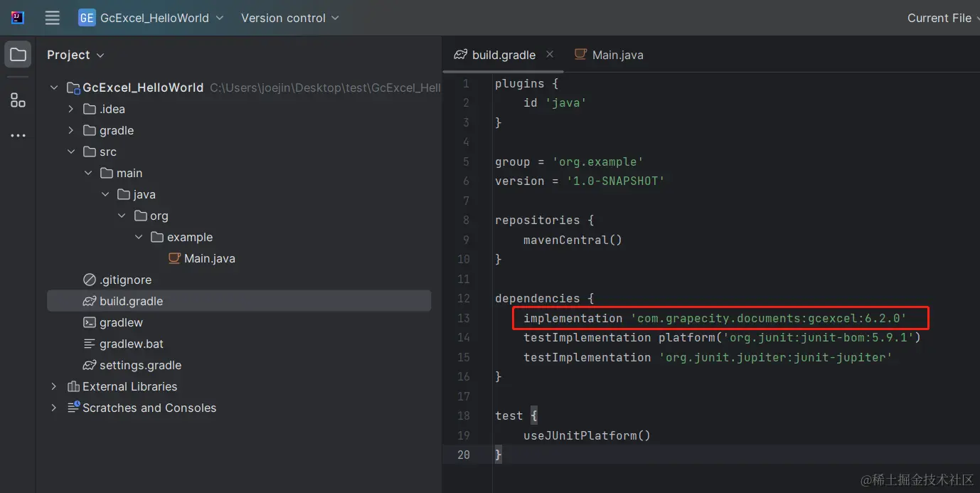980x493 pixels.
Task: Select Main.java in the project tree
Action: 209,258
